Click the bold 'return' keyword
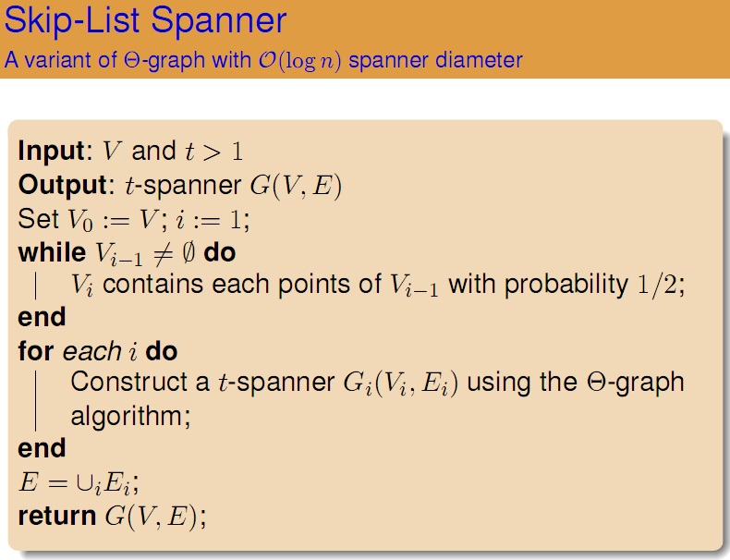 tap(56, 515)
